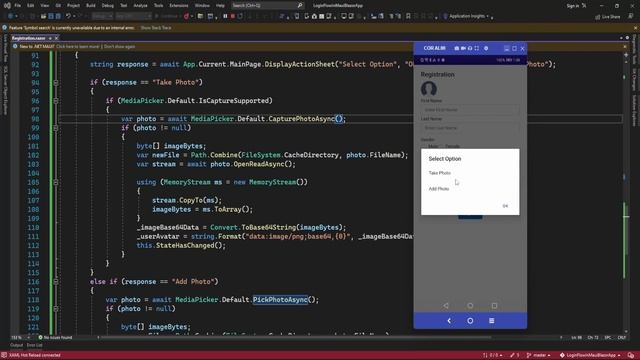Click the No issues found status indicator
The height and width of the screenshot is (360, 640).
(x=55, y=338)
